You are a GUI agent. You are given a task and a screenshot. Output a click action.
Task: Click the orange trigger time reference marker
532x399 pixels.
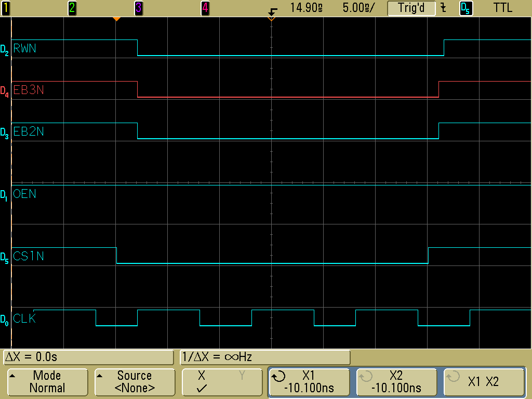[x=117, y=19]
